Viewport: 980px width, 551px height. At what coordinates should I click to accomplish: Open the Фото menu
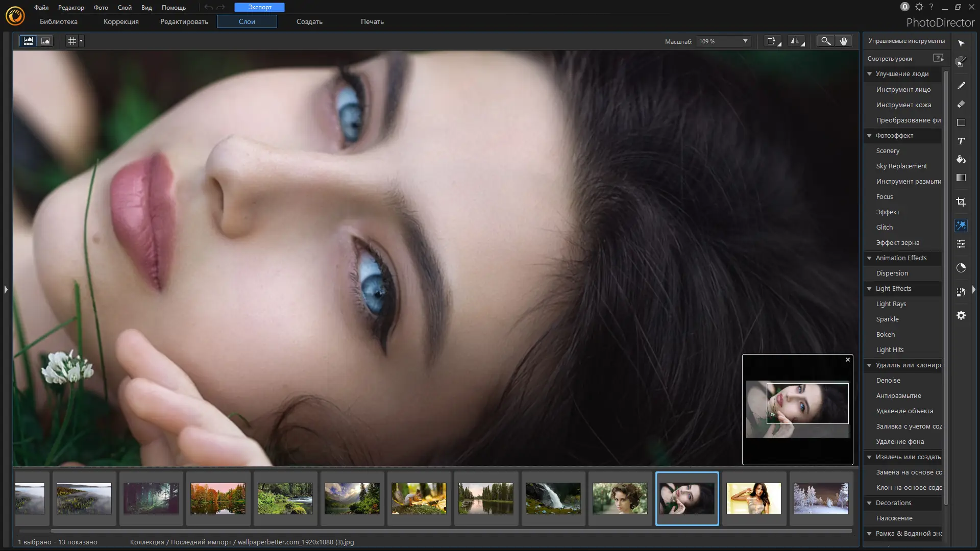(x=101, y=8)
